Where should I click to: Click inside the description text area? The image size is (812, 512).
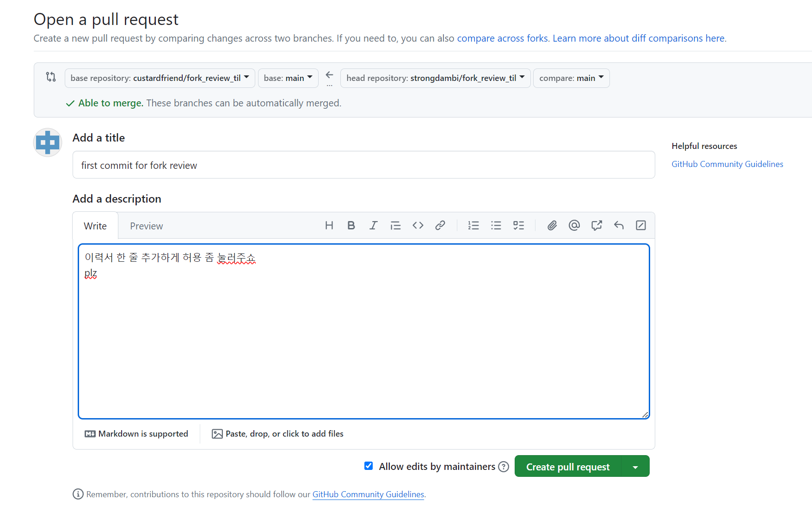pyautogui.click(x=363, y=332)
